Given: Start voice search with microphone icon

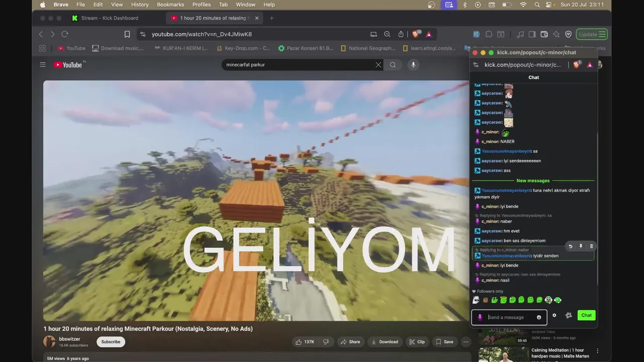Looking at the screenshot, I should (413, 65).
